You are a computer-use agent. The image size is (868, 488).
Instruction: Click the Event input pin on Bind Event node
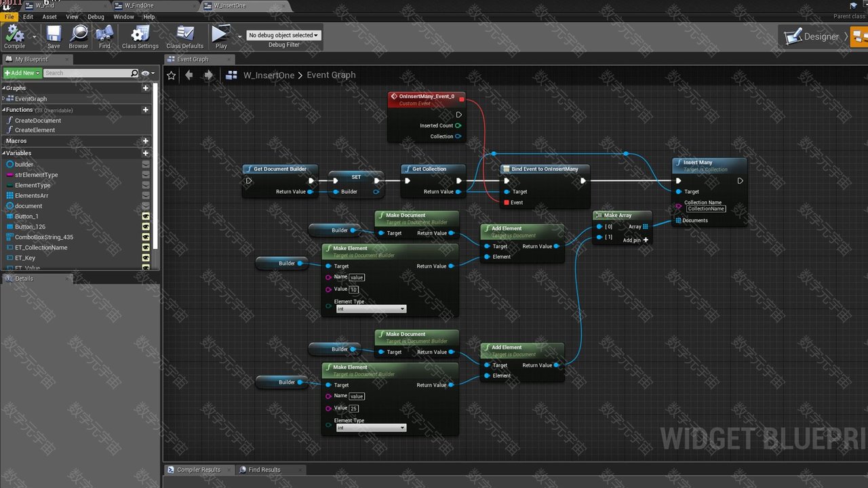506,203
